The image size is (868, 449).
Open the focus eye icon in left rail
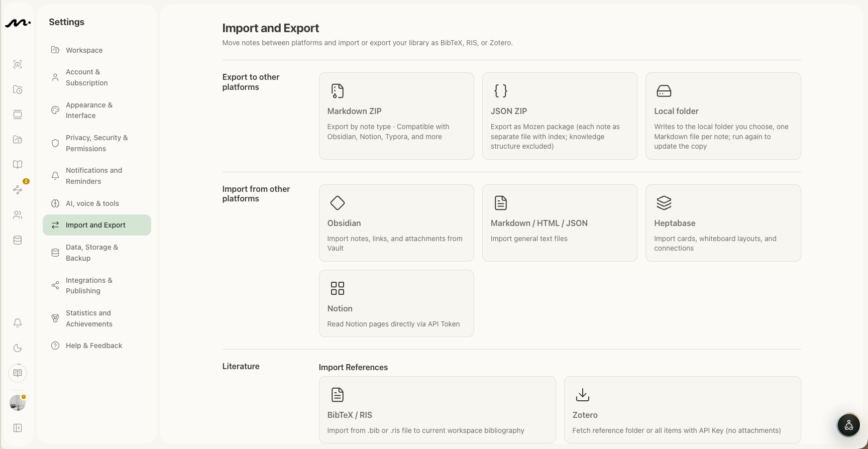tap(18, 64)
